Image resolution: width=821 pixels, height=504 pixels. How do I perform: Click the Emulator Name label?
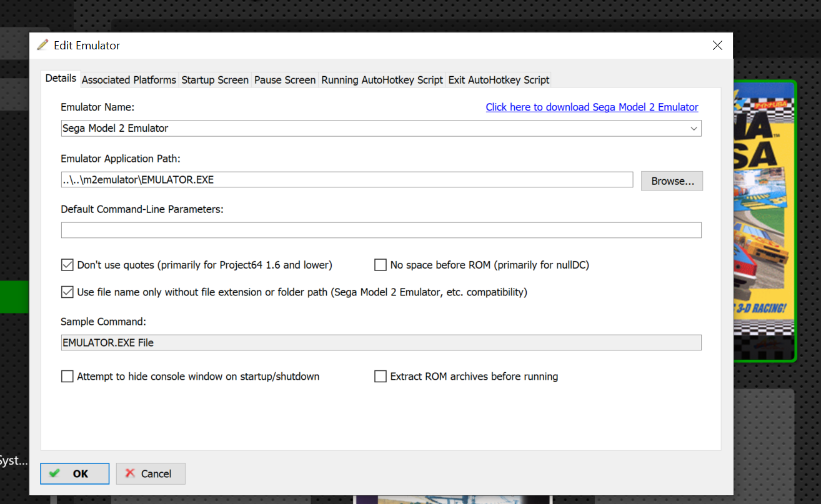(97, 107)
